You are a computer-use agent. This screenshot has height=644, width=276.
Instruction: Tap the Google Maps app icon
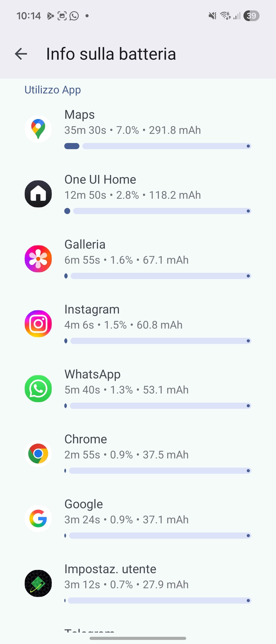coord(38,129)
